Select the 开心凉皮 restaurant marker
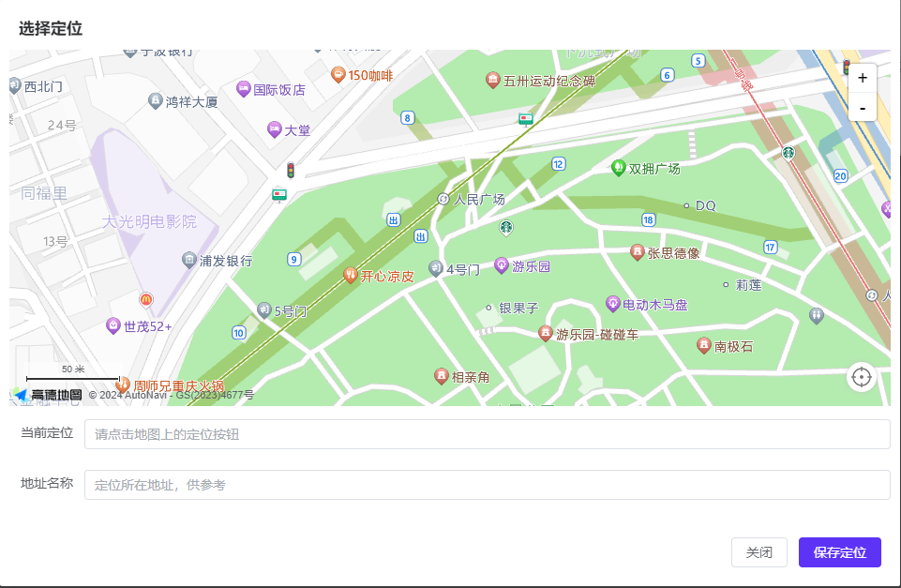Viewport: 901px width, 588px height. pos(351,276)
